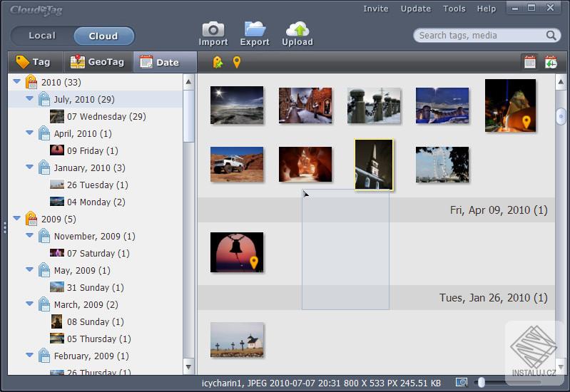Click the add geotag icon with green arrow
The image size is (570, 392).
(218, 62)
